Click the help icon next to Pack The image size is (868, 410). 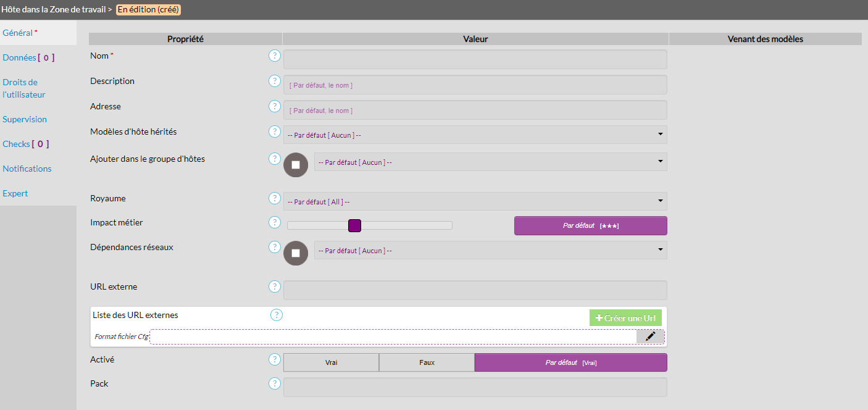pos(275,383)
